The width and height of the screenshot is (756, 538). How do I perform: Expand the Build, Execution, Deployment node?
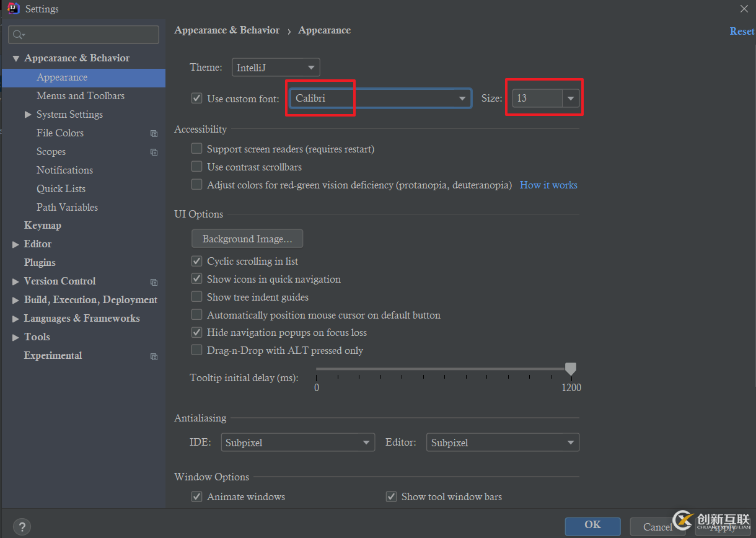pyautogui.click(x=15, y=301)
